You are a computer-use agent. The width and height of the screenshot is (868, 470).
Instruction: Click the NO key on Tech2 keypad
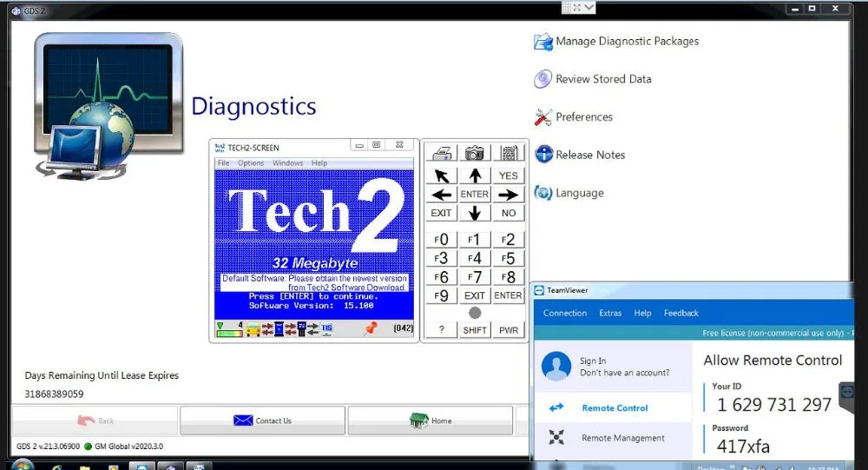(508, 214)
